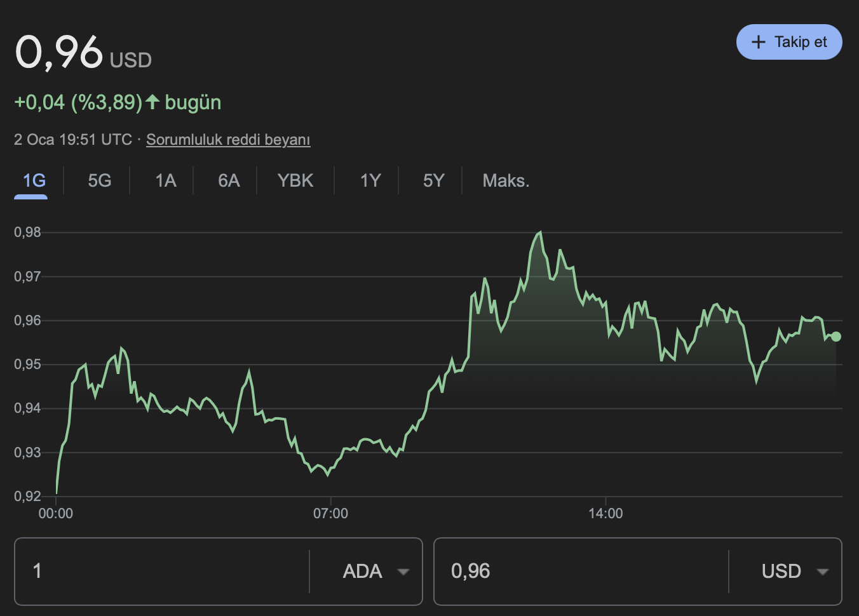Switch to the 1A time range tab

click(x=166, y=181)
